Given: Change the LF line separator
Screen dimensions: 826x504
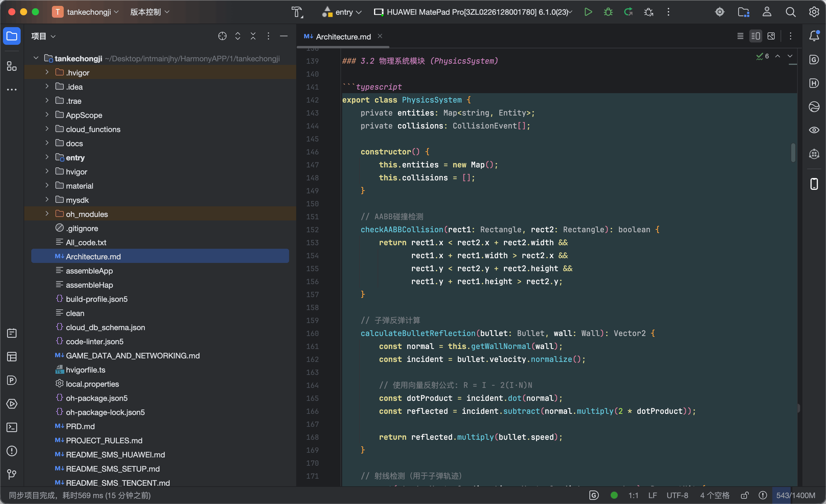Looking at the screenshot, I should (652, 495).
